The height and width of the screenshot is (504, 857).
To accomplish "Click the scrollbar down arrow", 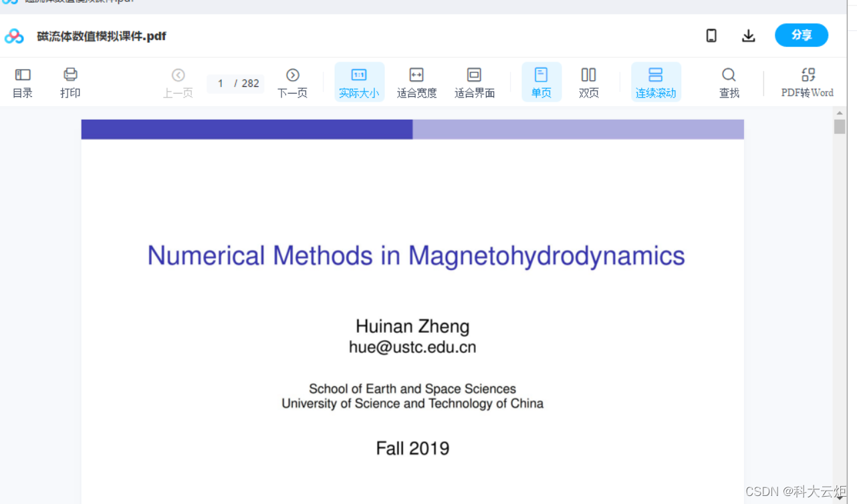I will (x=840, y=498).
